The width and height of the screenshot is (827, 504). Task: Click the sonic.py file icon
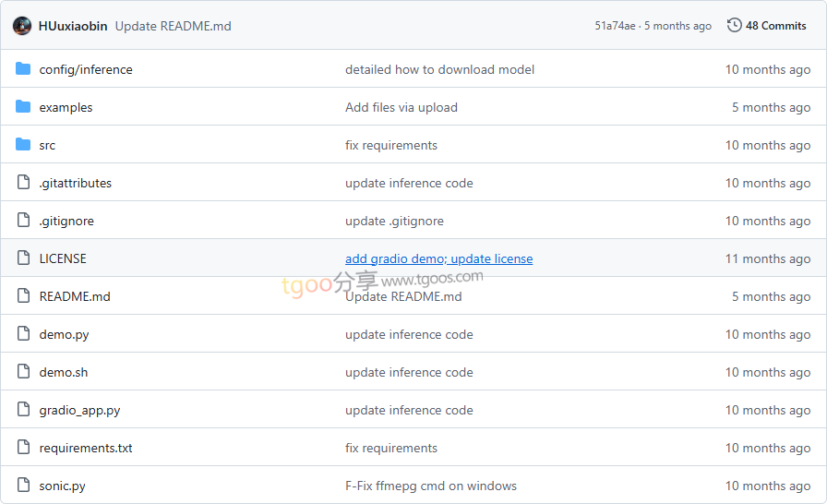[x=23, y=486]
